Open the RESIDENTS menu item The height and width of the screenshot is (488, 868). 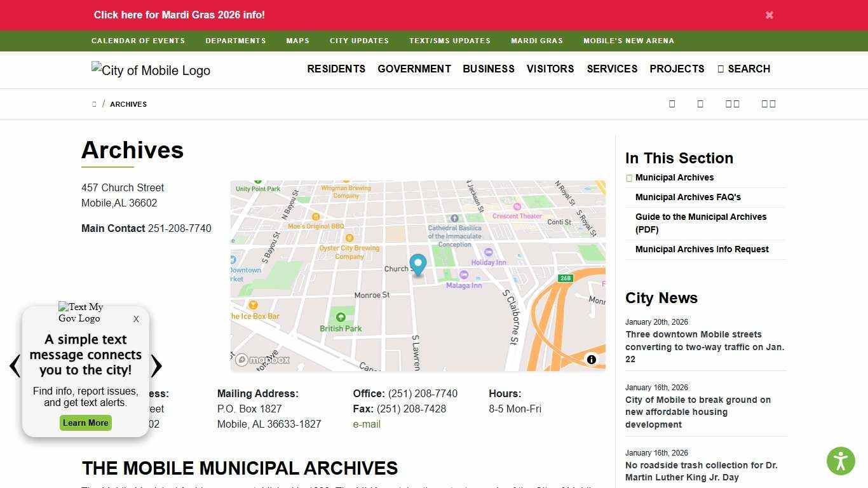pyautogui.click(x=336, y=69)
